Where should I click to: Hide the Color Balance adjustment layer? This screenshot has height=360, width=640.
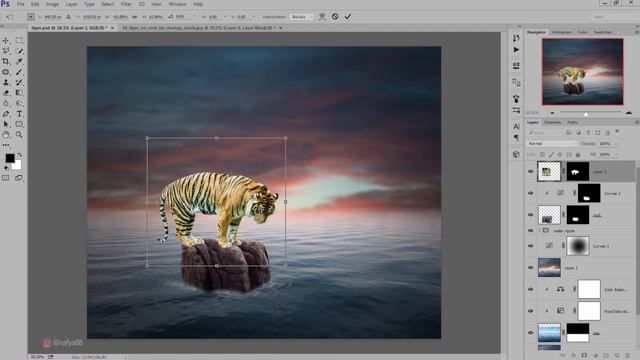[x=531, y=289]
